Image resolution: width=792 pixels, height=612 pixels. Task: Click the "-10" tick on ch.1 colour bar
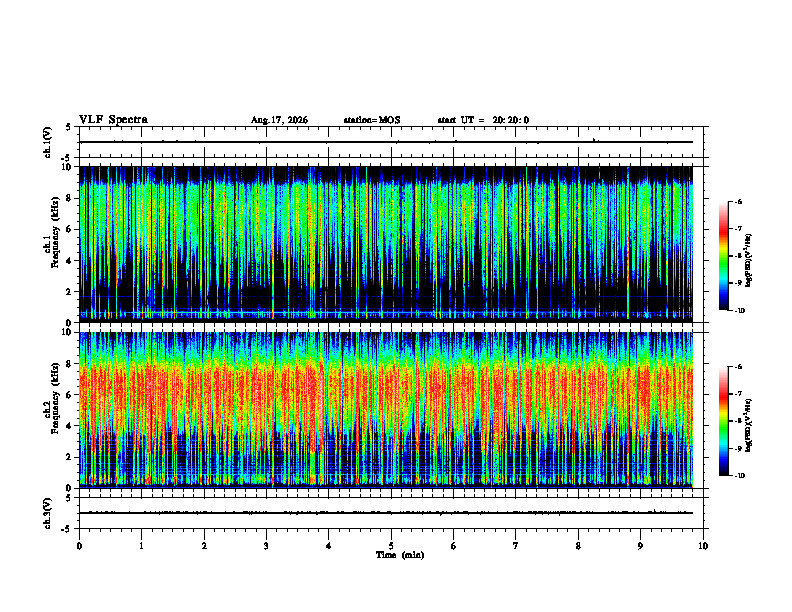(739, 311)
